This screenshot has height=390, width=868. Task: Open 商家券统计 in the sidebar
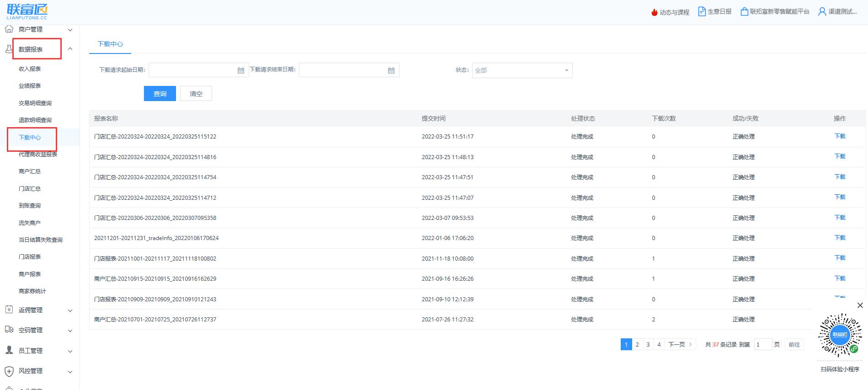(32, 291)
